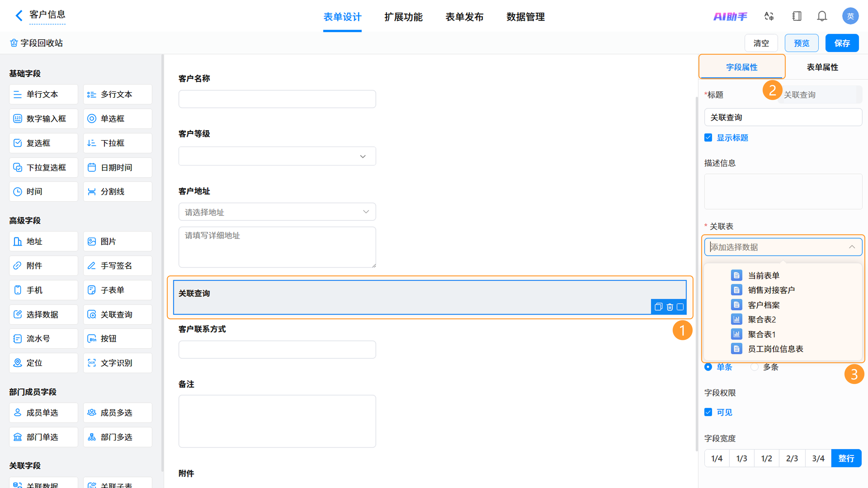The height and width of the screenshot is (488, 868).
Task: Open the 请选择地址 dropdown
Action: (277, 212)
